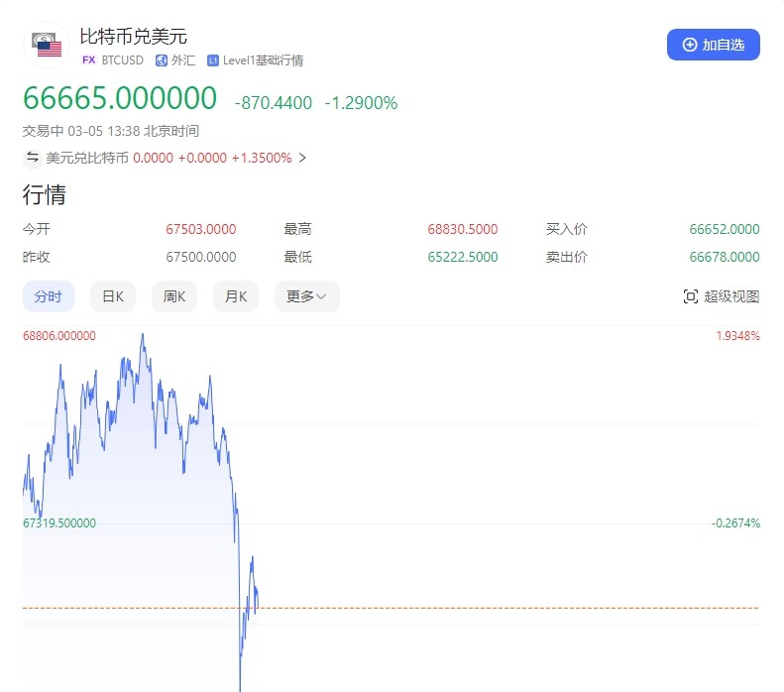Screen dimensions: 784x692
Task: Click the chart percent label -0.2674%
Action: tap(735, 523)
